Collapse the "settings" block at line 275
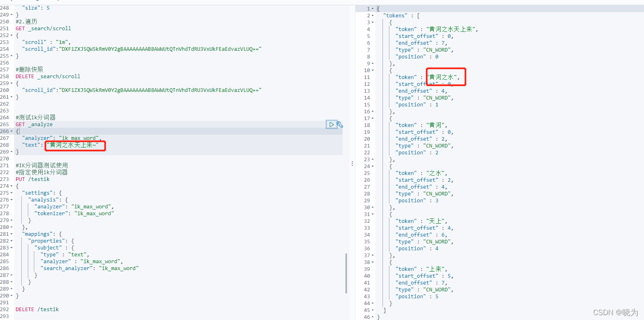The width and height of the screenshot is (644, 320). click(11, 193)
